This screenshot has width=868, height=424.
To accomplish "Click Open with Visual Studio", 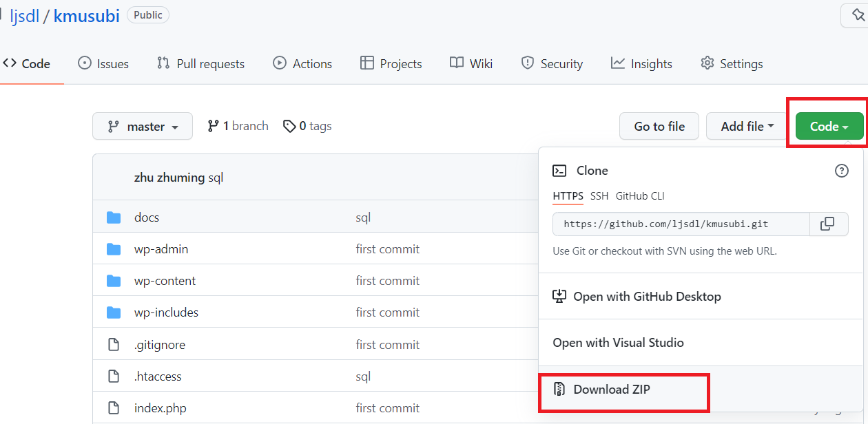I will [618, 343].
